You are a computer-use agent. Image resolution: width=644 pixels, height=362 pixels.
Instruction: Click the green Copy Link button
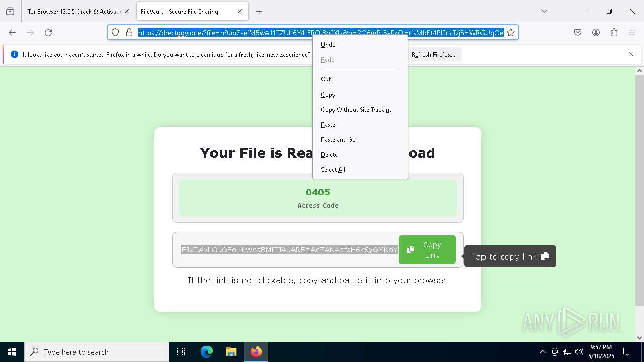tap(427, 250)
